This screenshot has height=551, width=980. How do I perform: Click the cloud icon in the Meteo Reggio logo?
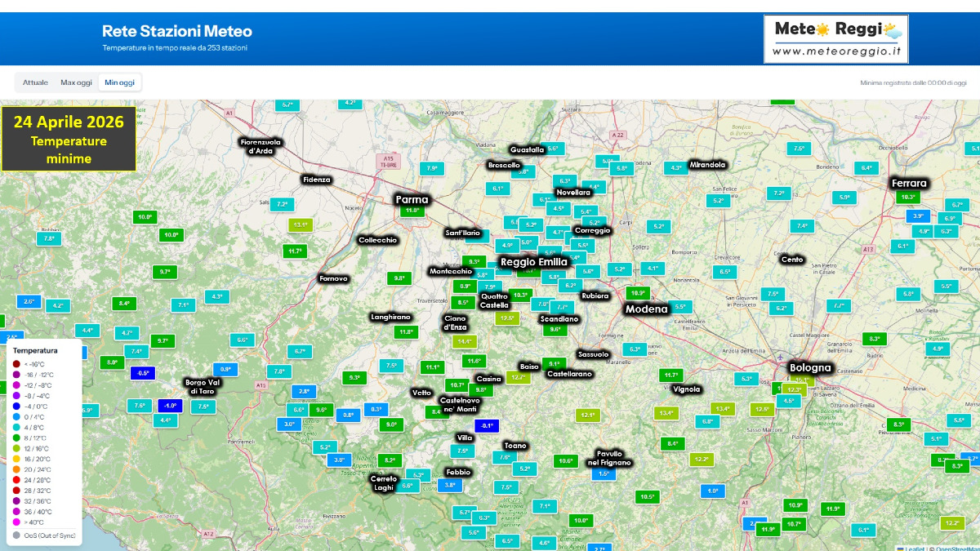coord(894,34)
